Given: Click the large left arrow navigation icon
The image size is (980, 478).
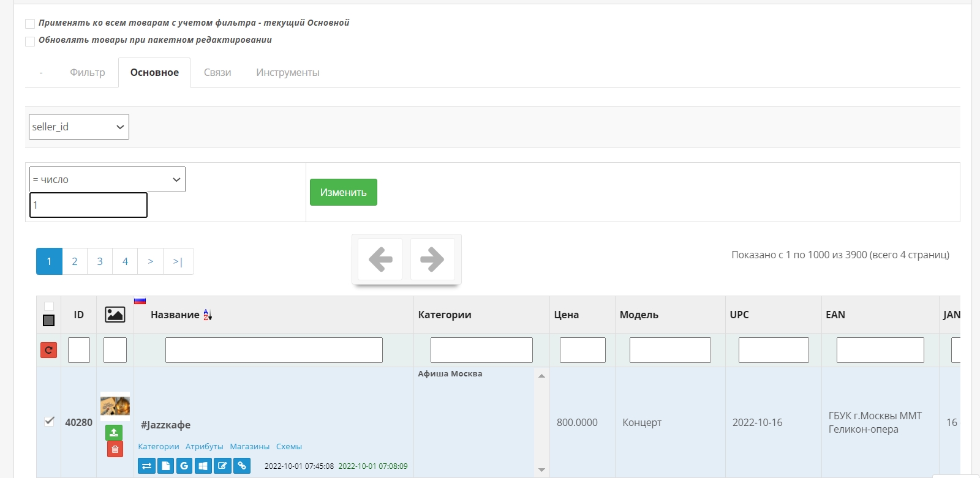Looking at the screenshot, I should tap(380, 260).
